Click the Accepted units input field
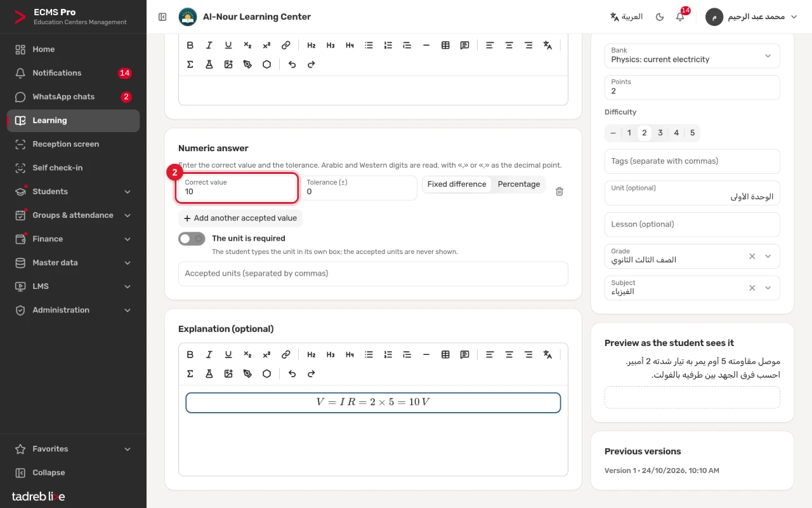The height and width of the screenshot is (508, 812). [373, 274]
